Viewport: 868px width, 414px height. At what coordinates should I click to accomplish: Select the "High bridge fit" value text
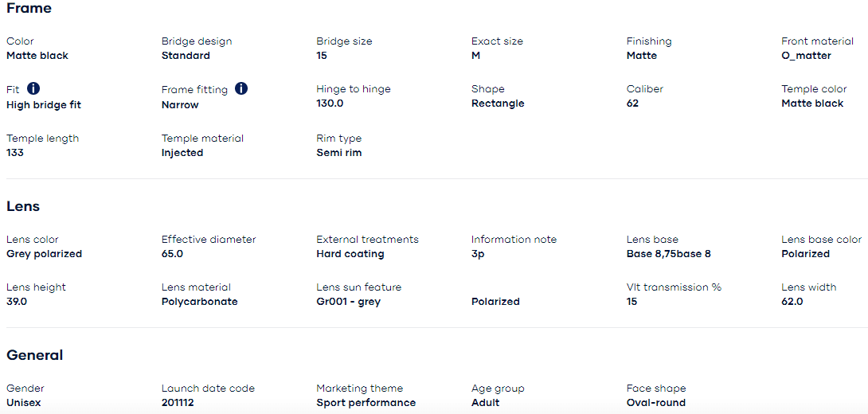point(44,104)
